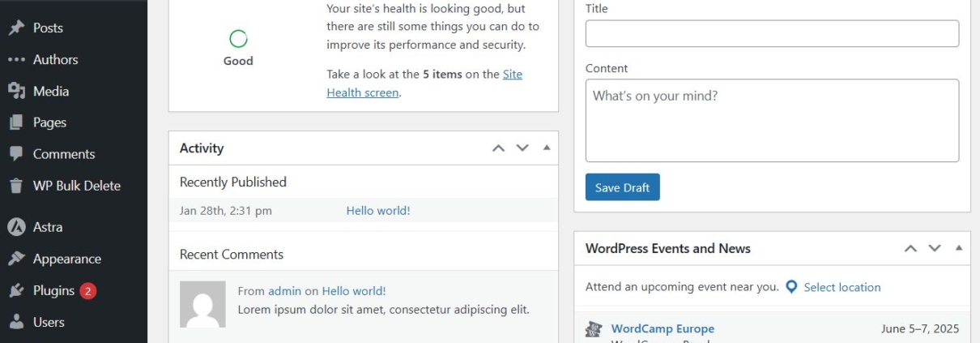The height and width of the screenshot is (343, 980).
Task: Click the Posts pushpin icon
Action: (x=16, y=28)
